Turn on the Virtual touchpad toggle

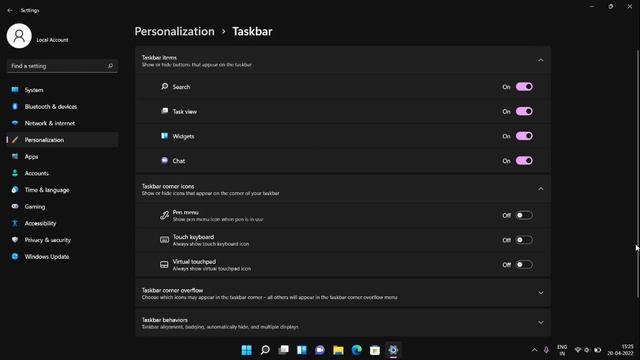tap(524, 264)
